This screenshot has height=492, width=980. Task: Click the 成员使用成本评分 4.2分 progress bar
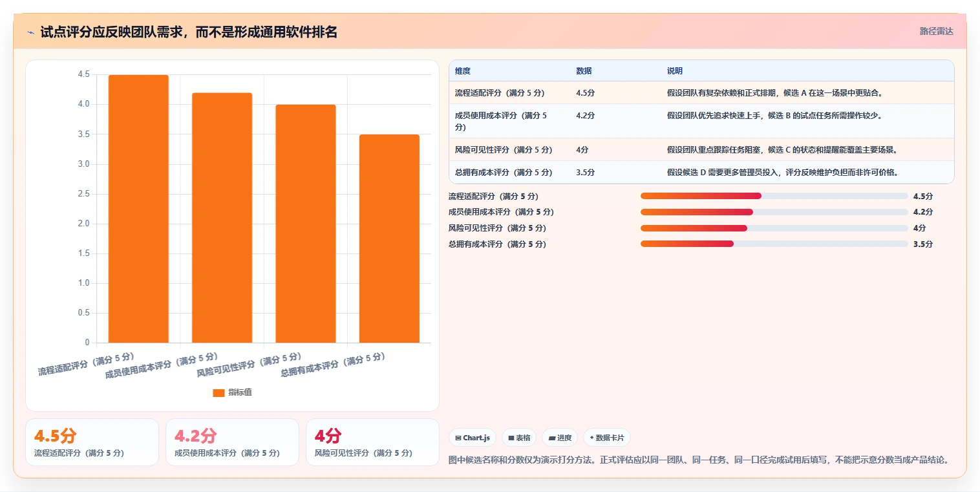tap(774, 212)
